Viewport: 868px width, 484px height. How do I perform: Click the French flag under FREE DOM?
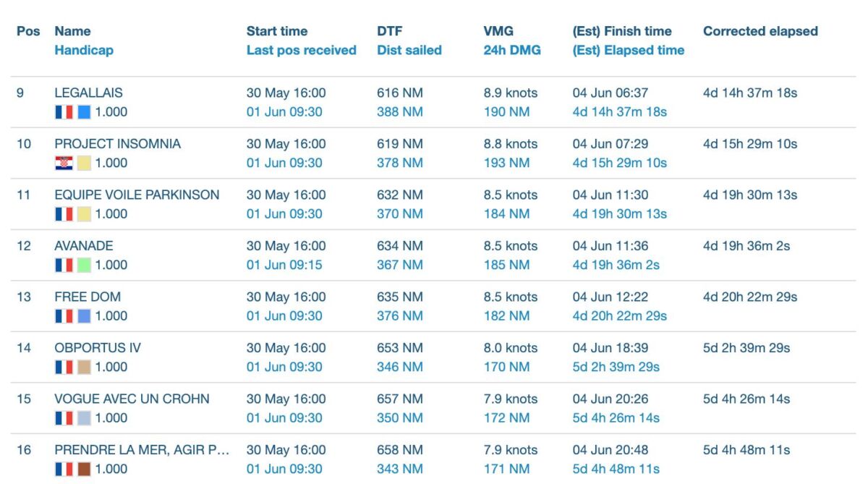coord(64,316)
